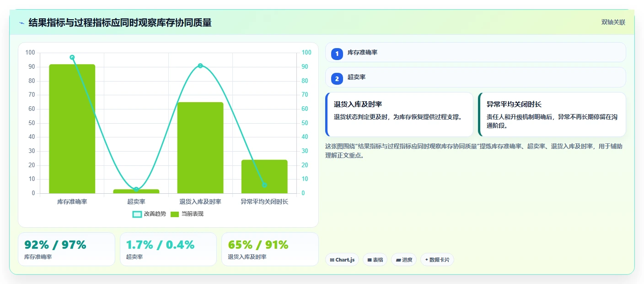Click the 双轴关联 label in header
The image size is (644, 284).
pyautogui.click(x=613, y=22)
